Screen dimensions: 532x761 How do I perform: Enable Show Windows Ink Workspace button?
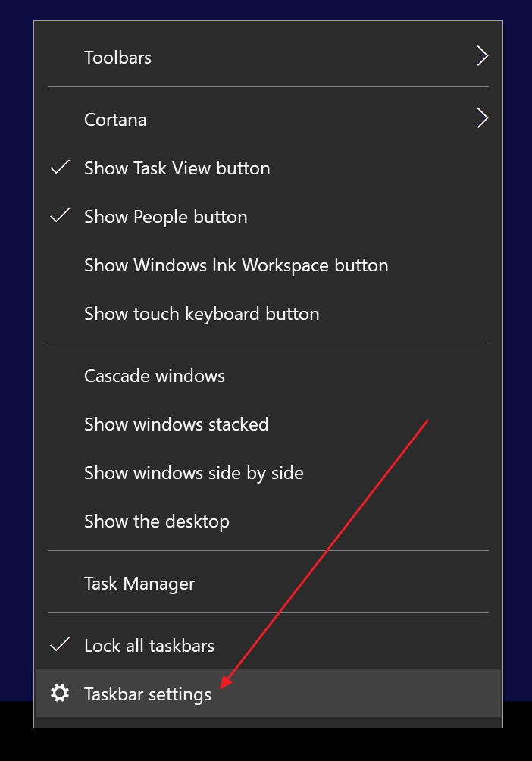click(236, 265)
